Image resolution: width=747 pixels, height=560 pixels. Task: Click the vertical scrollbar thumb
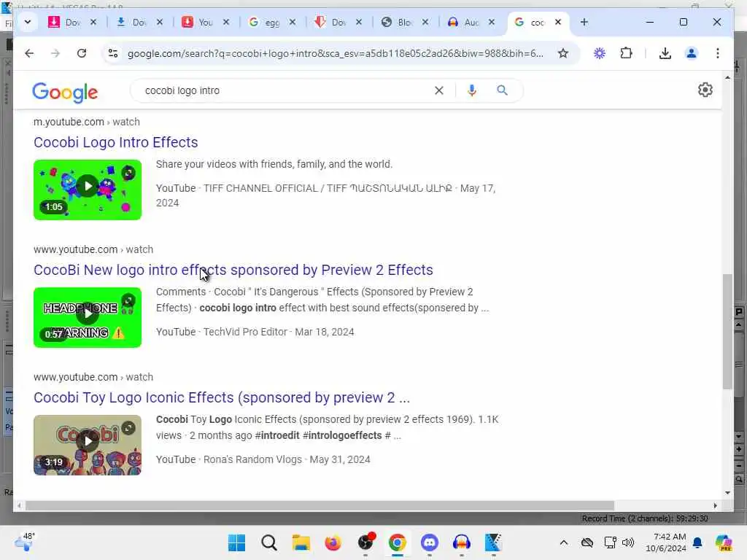tap(727, 332)
